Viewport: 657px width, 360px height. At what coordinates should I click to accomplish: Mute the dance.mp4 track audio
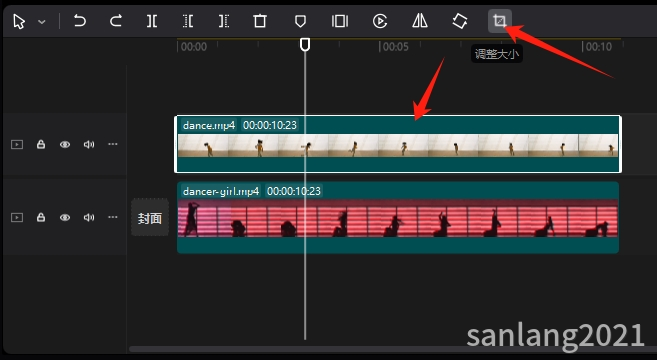(88, 145)
